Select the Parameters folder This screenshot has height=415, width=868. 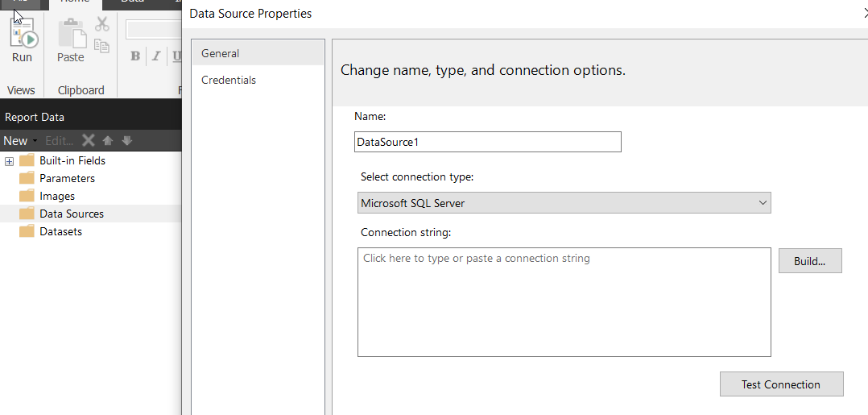[x=67, y=178]
